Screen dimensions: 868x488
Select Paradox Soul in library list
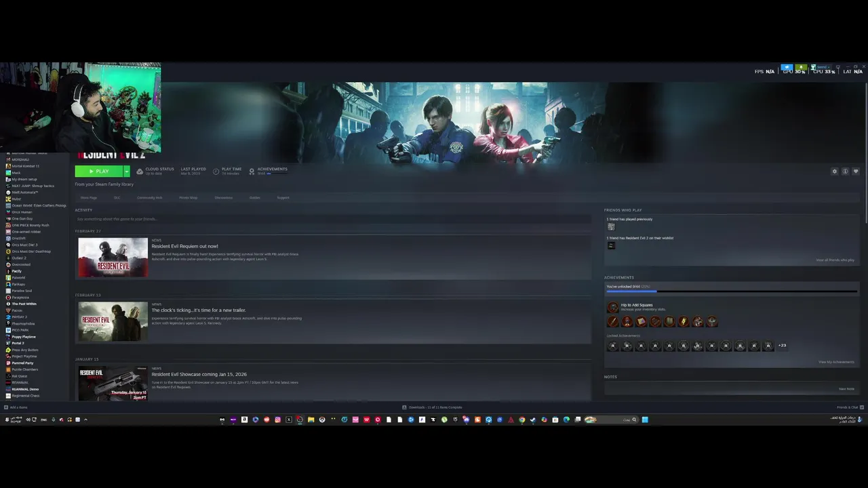pyautogui.click(x=22, y=291)
